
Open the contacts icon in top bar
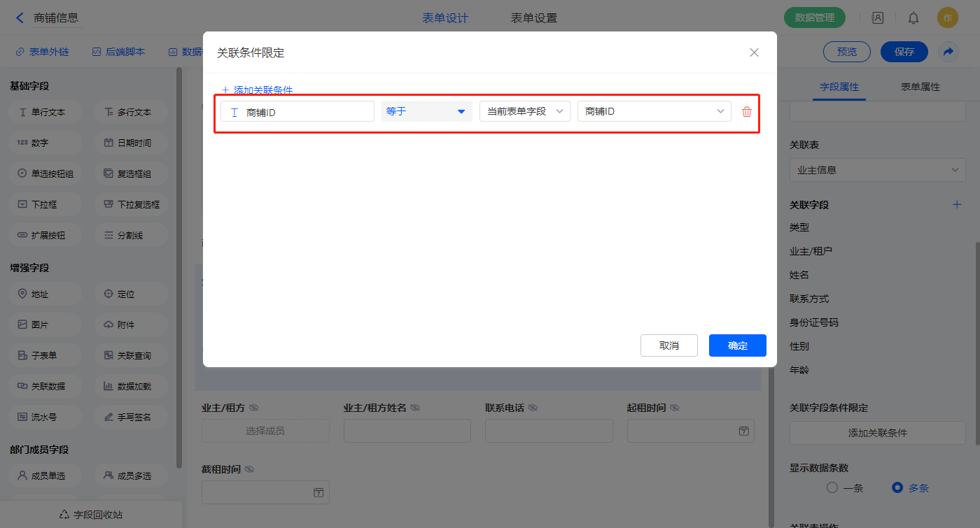(x=878, y=18)
